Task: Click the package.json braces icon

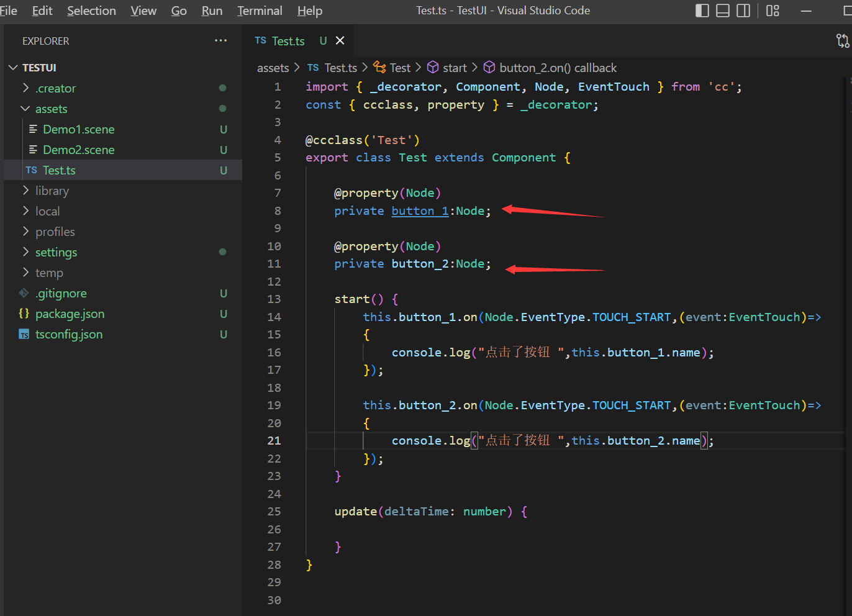Action: point(24,314)
